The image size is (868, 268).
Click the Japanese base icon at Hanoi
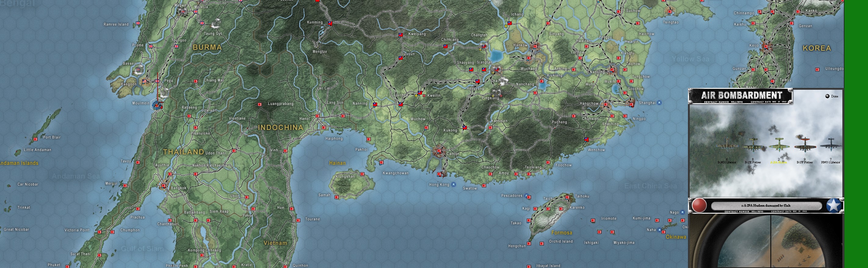tap(317, 116)
